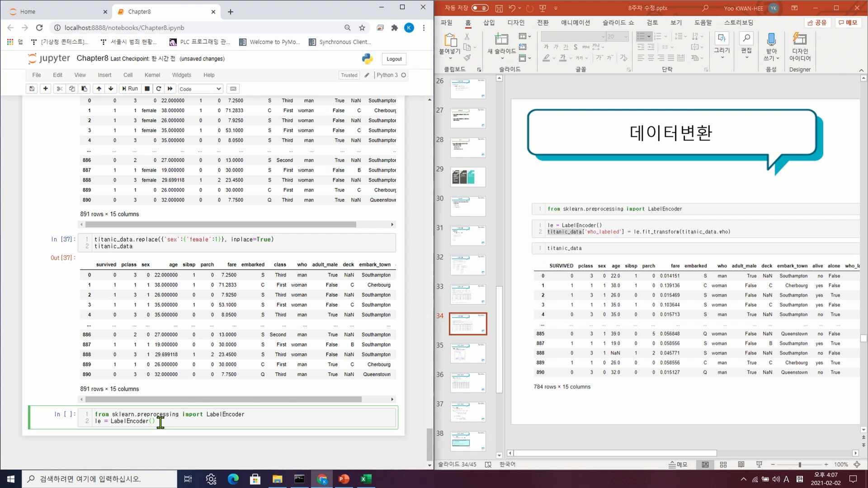Open the Jupyter command palette keyboard icon

(233, 89)
